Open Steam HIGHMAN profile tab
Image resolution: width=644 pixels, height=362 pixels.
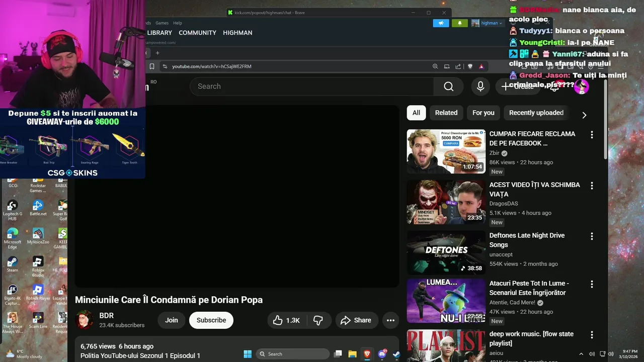point(237,33)
